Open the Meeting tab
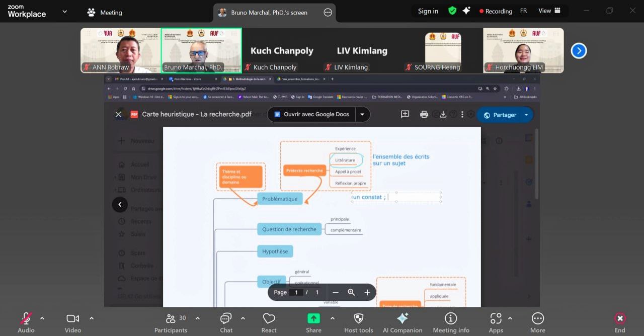Image resolution: width=644 pixels, height=336 pixels. coord(105,13)
